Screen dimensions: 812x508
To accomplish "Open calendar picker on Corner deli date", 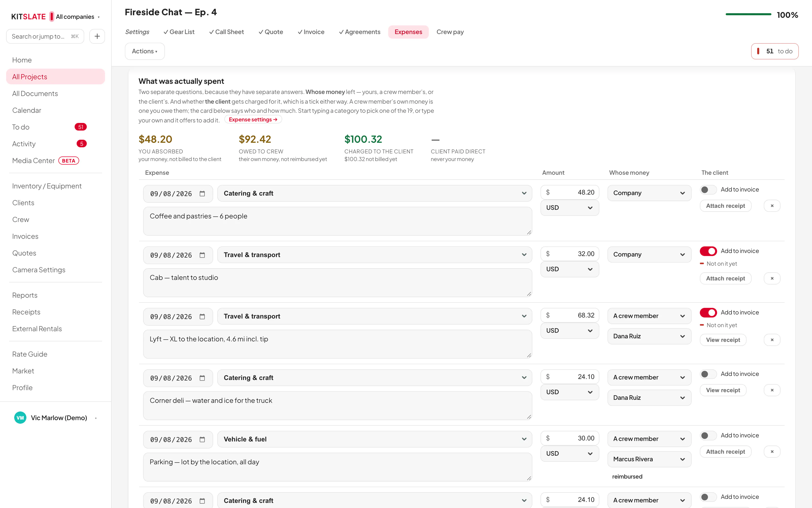I will (x=202, y=378).
